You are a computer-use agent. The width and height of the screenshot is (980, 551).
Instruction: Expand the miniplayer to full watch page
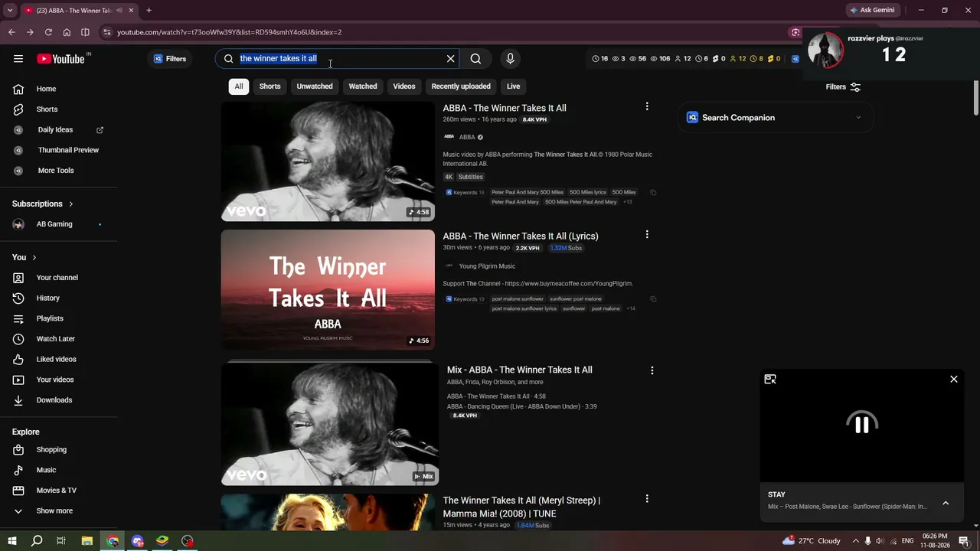pyautogui.click(x=770, y=380)
